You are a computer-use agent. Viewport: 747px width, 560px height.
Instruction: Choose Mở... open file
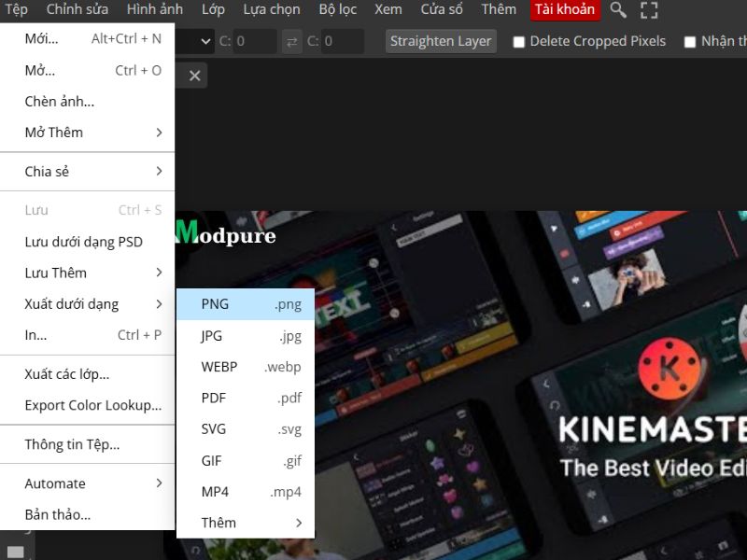point(87,71)
